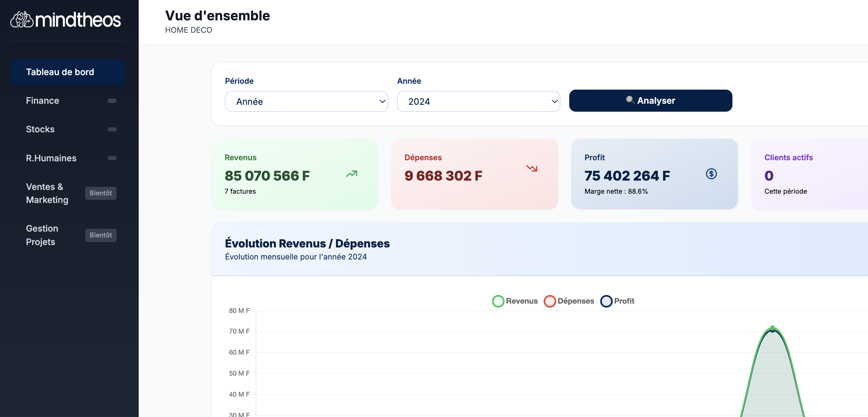Click the Bientôt badge next to Gestion Projets
Viewport: 868px width, 417px height.
click(101, 235)
